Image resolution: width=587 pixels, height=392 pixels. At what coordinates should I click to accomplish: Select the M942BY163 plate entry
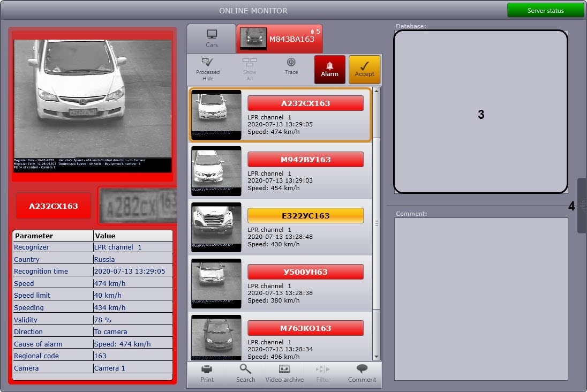coord(305,160)
